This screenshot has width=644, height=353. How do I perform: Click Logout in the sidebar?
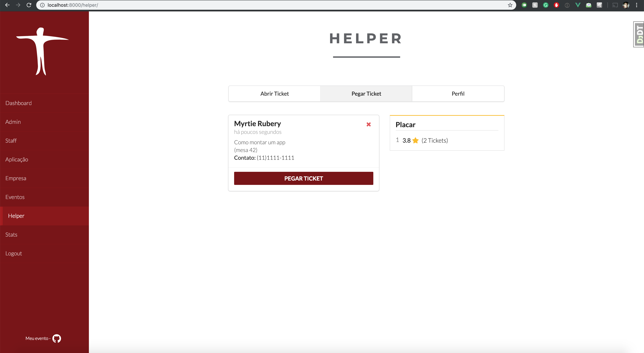[13, 254]
